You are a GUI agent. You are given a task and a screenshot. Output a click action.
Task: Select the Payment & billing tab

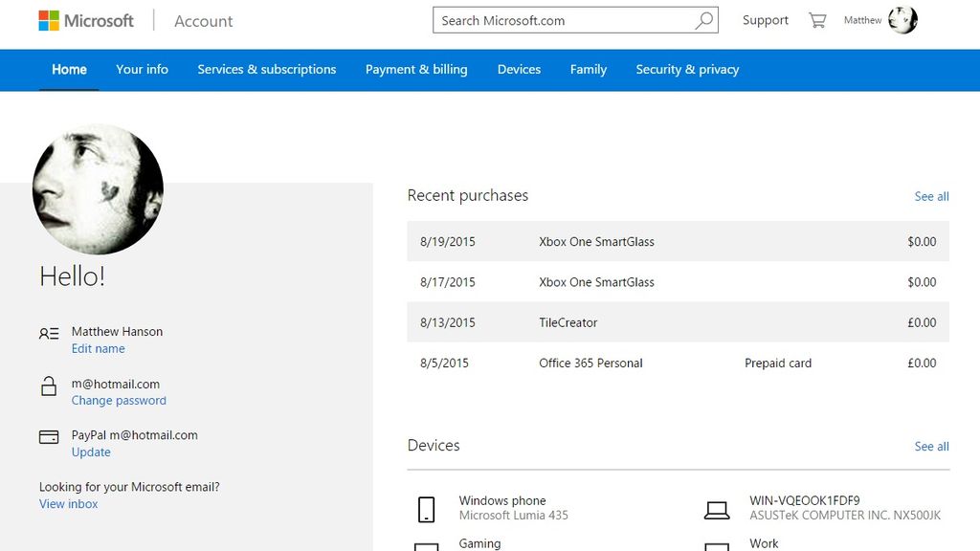(x=416, y=69)
